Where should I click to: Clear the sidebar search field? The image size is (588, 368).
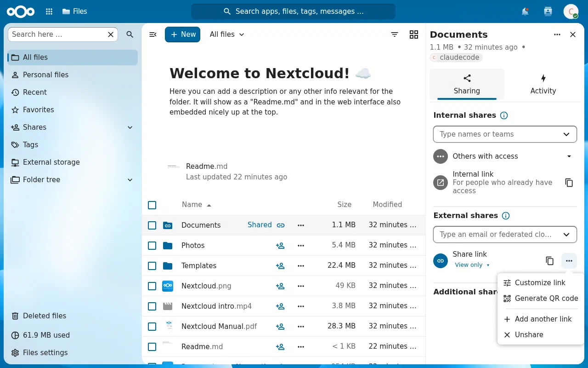point(111,34)
